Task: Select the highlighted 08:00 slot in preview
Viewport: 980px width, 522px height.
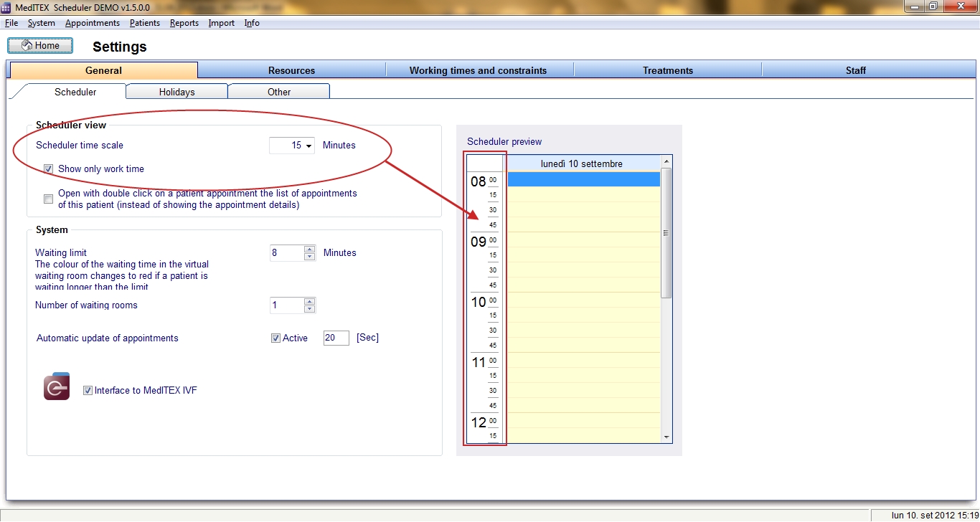Action: click(583, 179)
